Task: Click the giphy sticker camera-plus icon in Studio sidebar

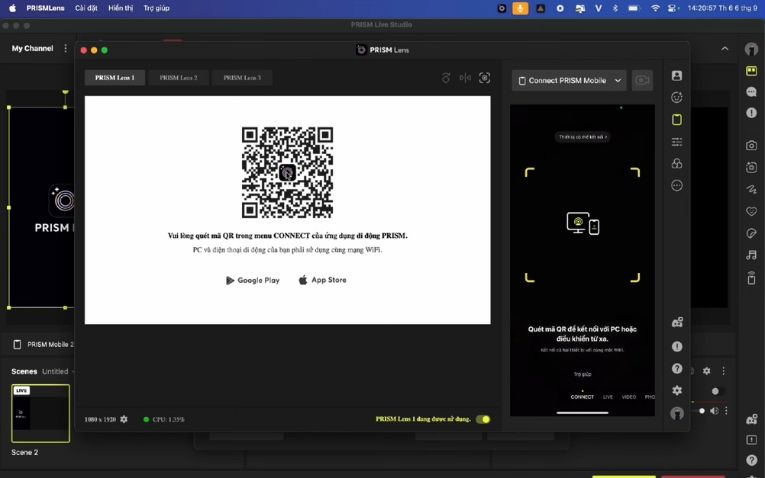Action: 751,167
